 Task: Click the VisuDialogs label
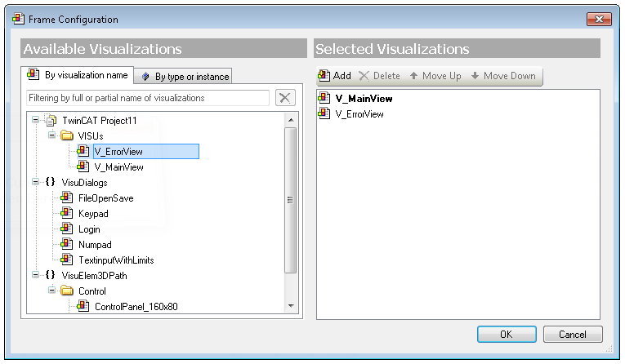[x=84, y=182]
